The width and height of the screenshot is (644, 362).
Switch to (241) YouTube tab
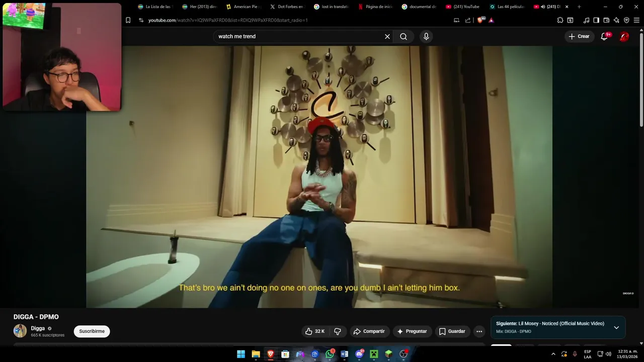pos(462,7)
